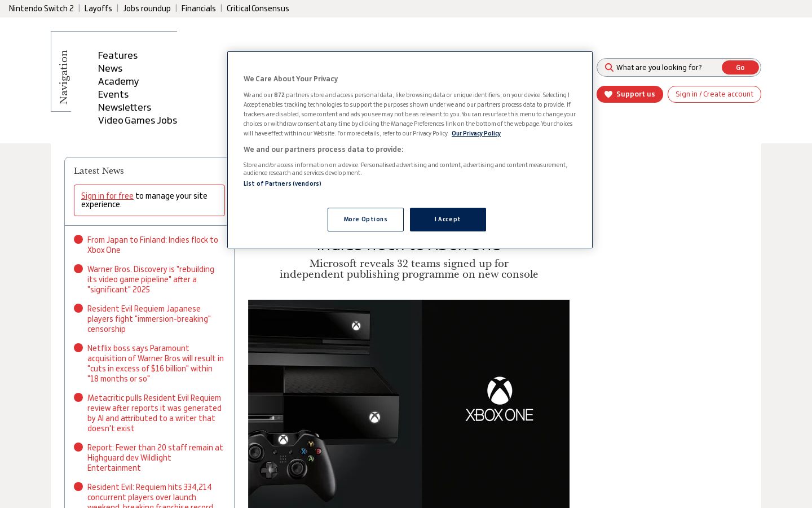Click the search magnifier icon
812x508 pixels.
pos(609,68)
